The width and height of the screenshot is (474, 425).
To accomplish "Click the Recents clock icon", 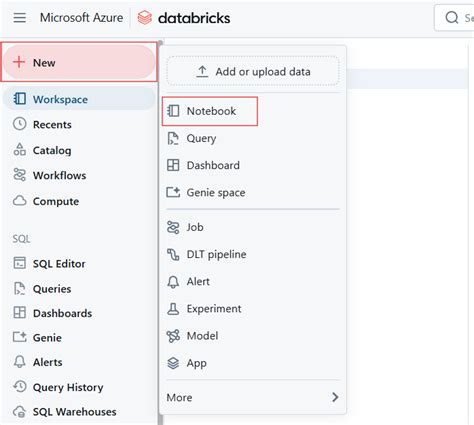I will click(x=20, y=124).
